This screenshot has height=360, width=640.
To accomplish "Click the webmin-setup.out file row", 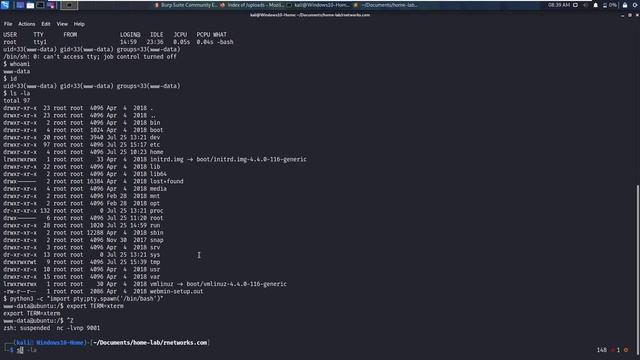I will click(x=103, y=292).
